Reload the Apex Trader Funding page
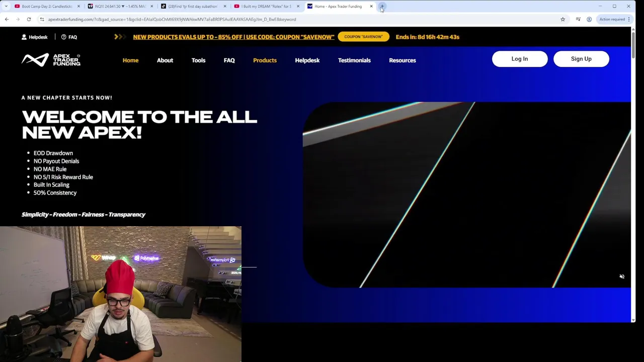Image resolution: width=644 pixels, height=362 pixels. coord(29,19)
